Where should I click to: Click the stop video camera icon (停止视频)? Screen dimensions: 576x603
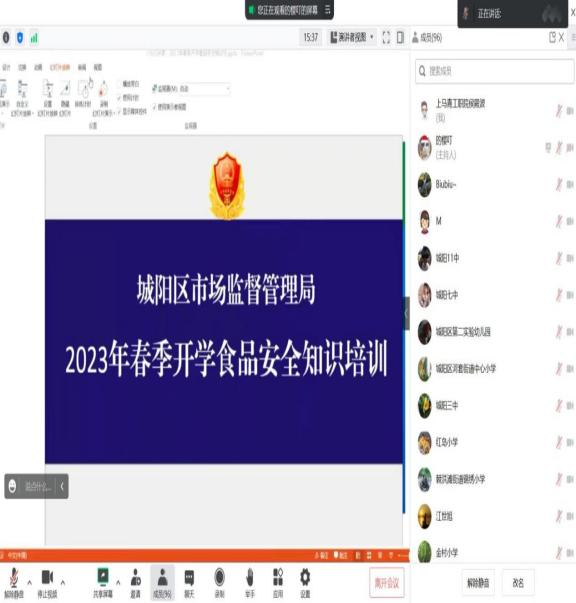point(47,577)
